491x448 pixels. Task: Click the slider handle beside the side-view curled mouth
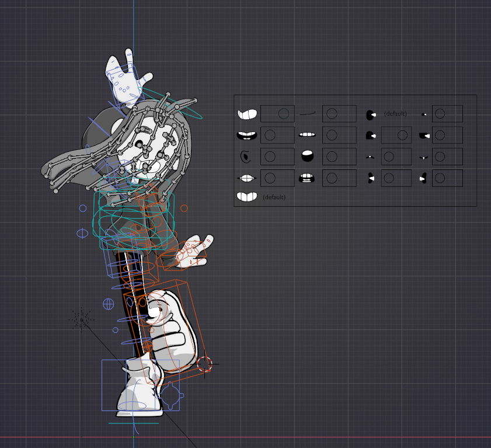click(x=270, y=157)
